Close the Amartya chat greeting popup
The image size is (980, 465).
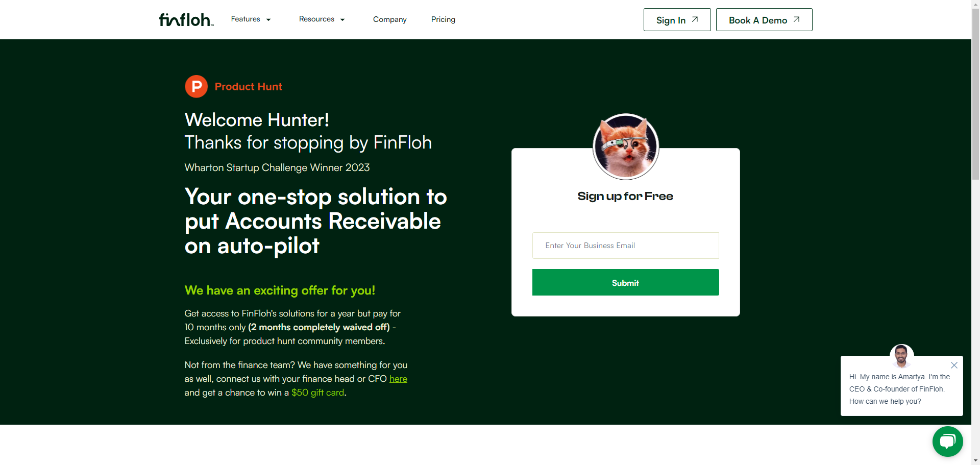pyautogui.click(x=954, y=365)
